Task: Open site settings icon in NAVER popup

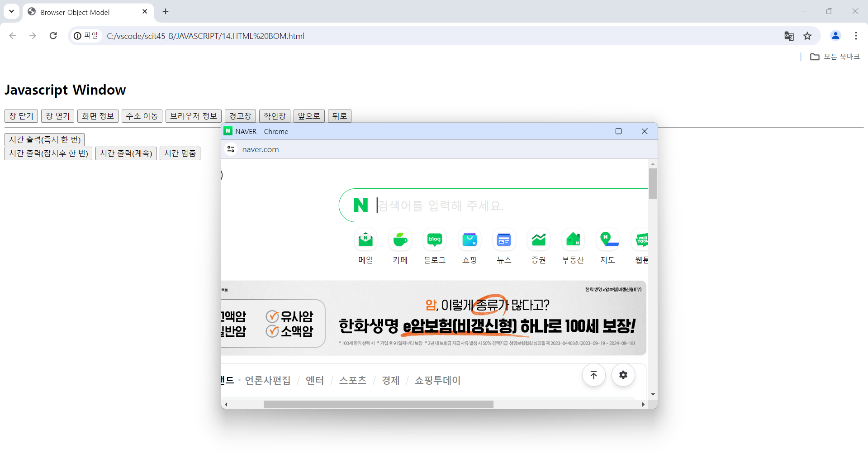Action: coord(231,149)
